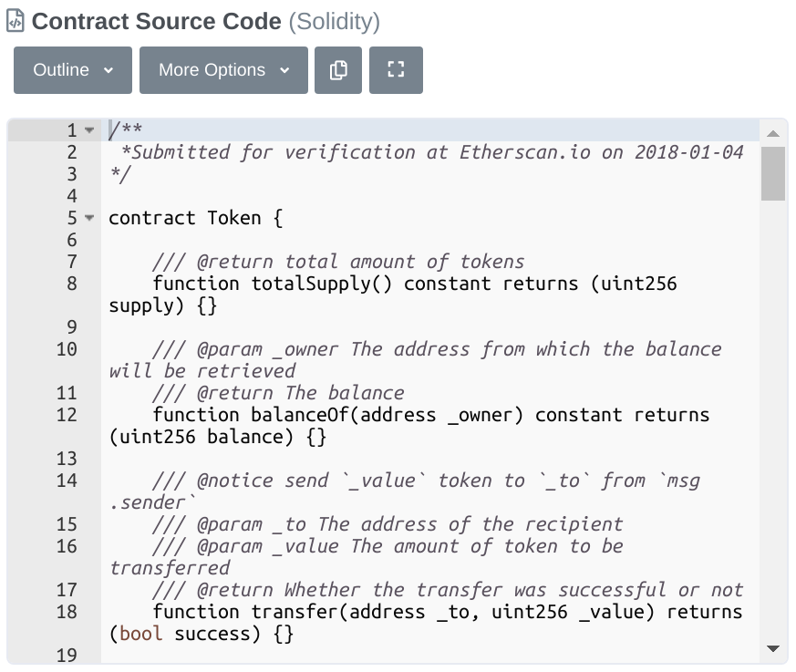This screenshot has height=672, width=796.
Task: Copy source code to clipboard icon
Action: pos(338,70)
